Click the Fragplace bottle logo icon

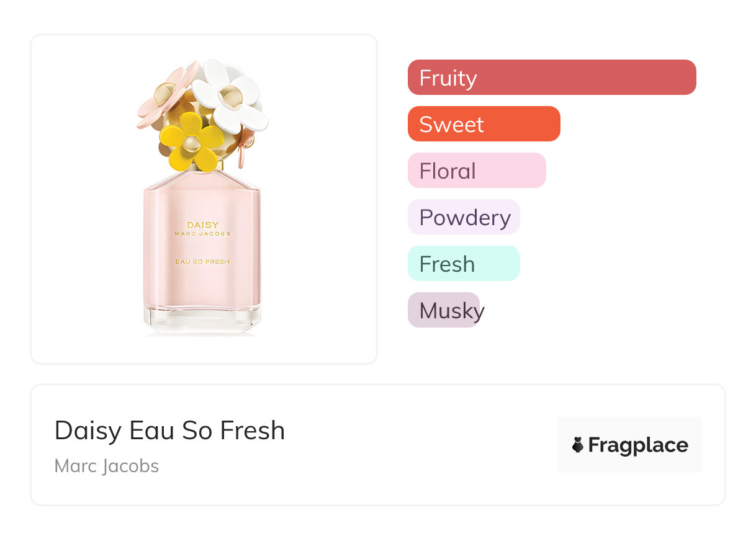point(578,445)
